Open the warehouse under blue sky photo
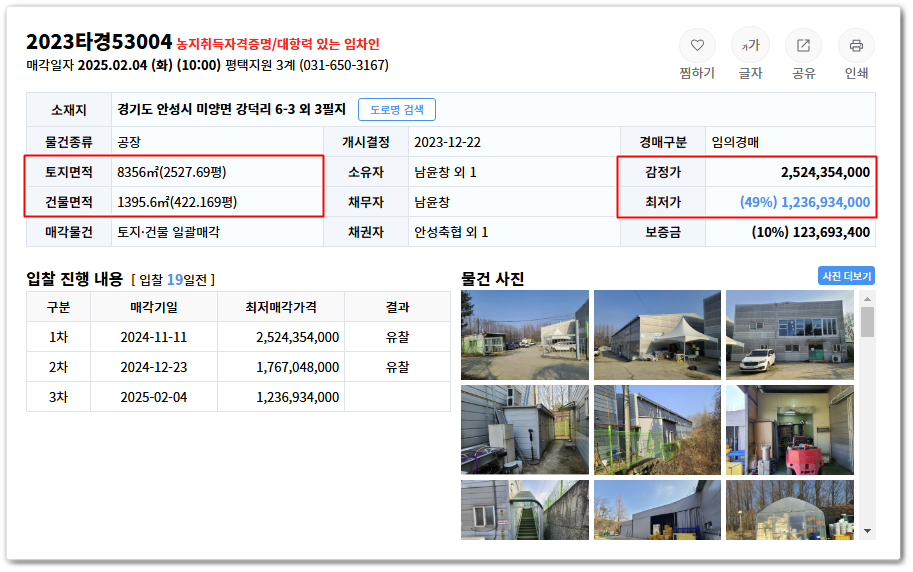 657,510
